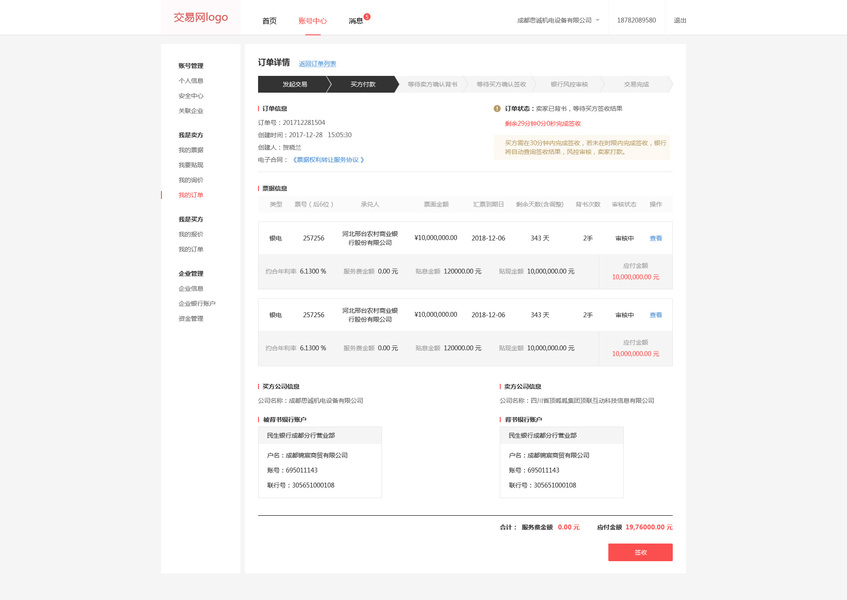Click seller company name under 卖方公司信息
This screenshot has width=847, height=600.
[x=592, y=401]
